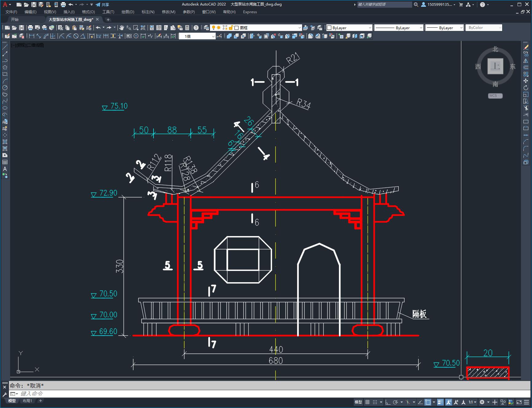Screen dimensions: 532x408
Task: Select the Line drawing tool
Action: [5, 47]
